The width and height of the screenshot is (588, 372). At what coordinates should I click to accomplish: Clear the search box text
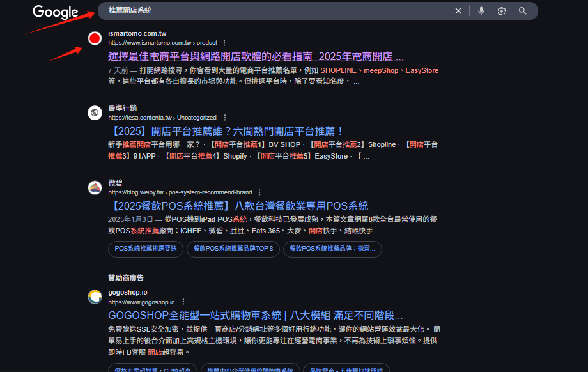[458, 11]
